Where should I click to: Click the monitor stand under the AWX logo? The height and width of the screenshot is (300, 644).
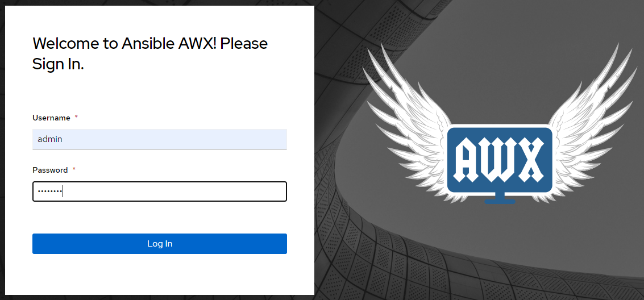point(500,198)
